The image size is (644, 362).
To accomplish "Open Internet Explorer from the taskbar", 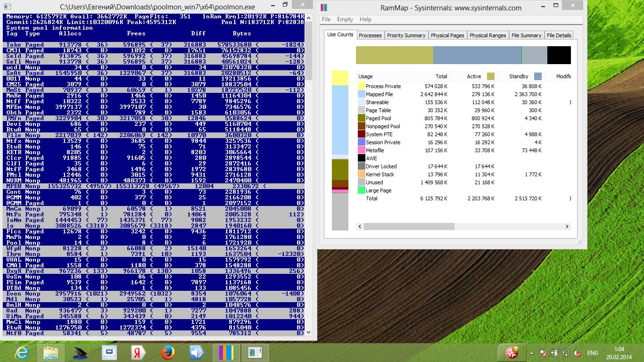I will coord(21,353).
